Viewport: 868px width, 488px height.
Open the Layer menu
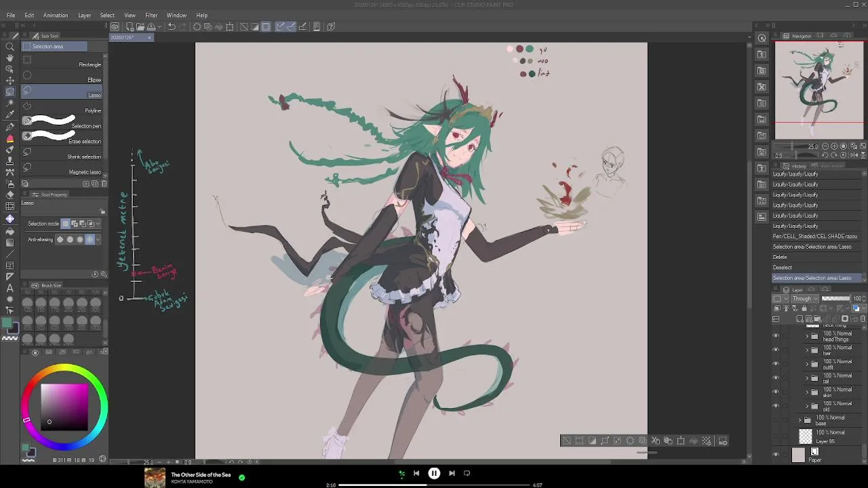pyautogui.click(x=85, y=15)
